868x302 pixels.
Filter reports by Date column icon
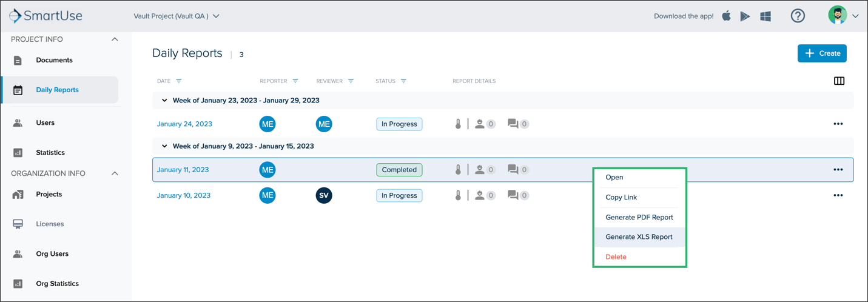(179, 81)
